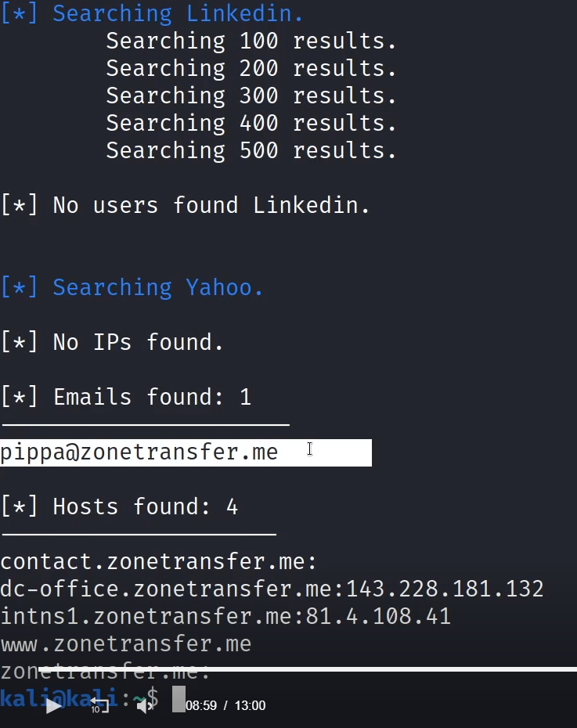Click the intns1.zonetransfer.me host line

tap(225, 617)
